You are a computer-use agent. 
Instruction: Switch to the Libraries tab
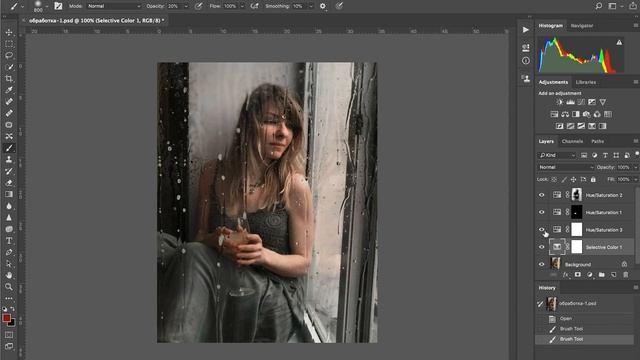tap(586, 82)
